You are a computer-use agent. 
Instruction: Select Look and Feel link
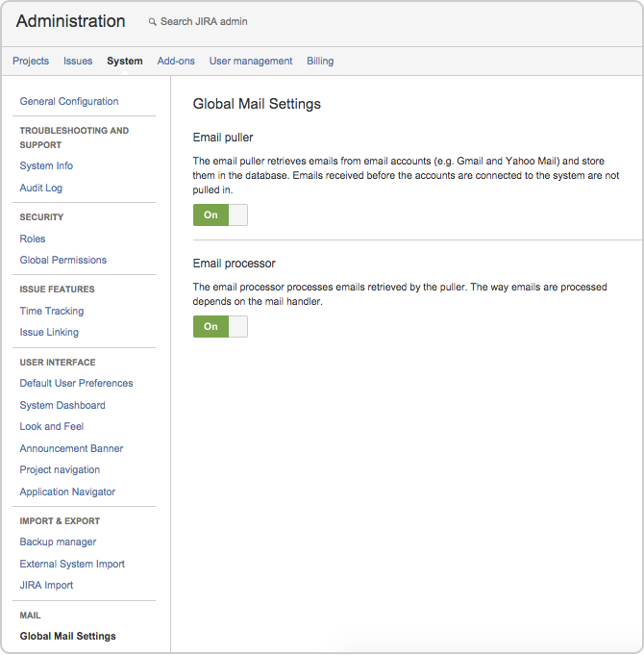tap(52, 426)
